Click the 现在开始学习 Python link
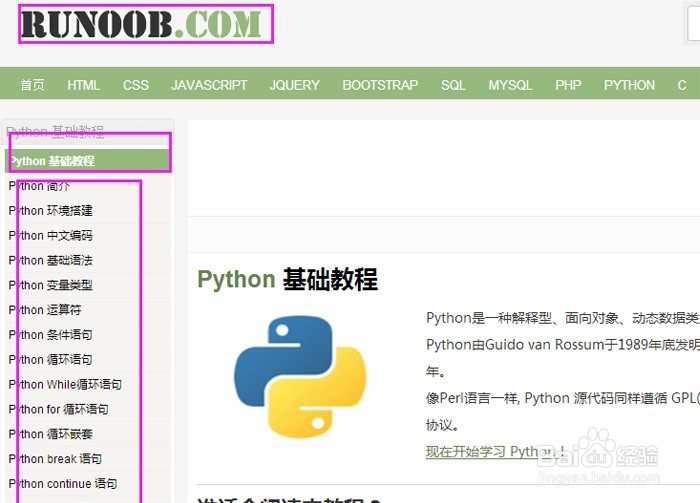Screen dimensions: 700x503 click(x=496, y=452)
